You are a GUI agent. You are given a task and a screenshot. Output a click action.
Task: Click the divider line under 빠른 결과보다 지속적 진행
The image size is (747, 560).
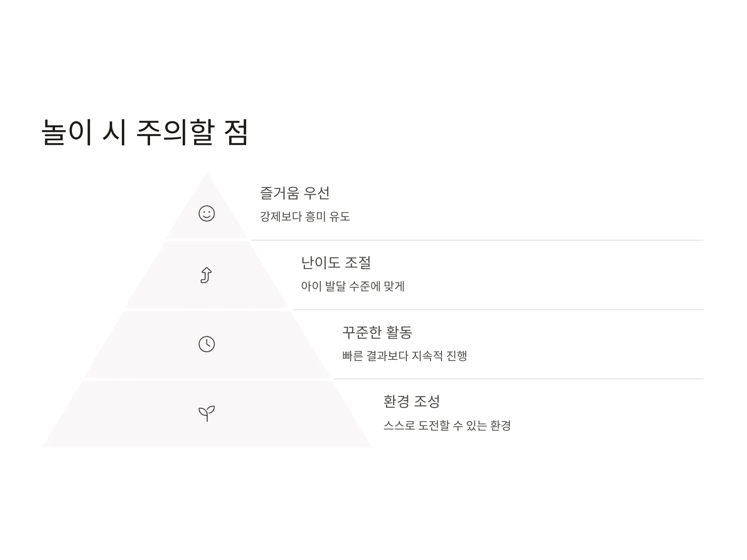(518, 379)
